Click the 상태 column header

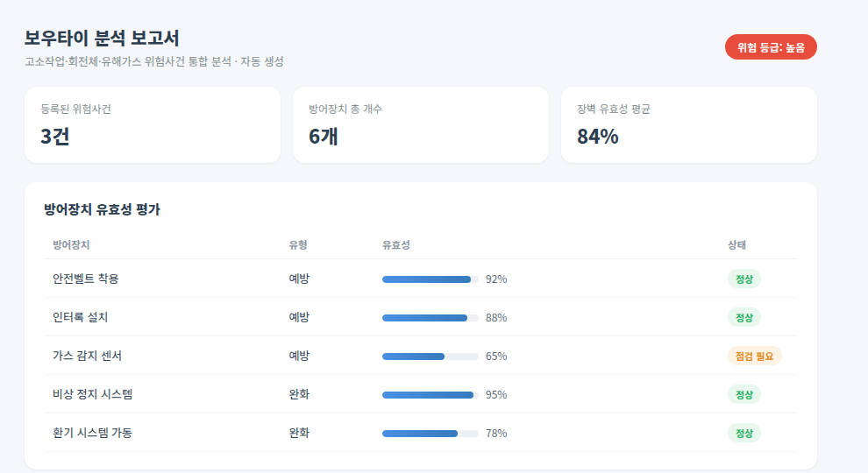tap(736, 245)
